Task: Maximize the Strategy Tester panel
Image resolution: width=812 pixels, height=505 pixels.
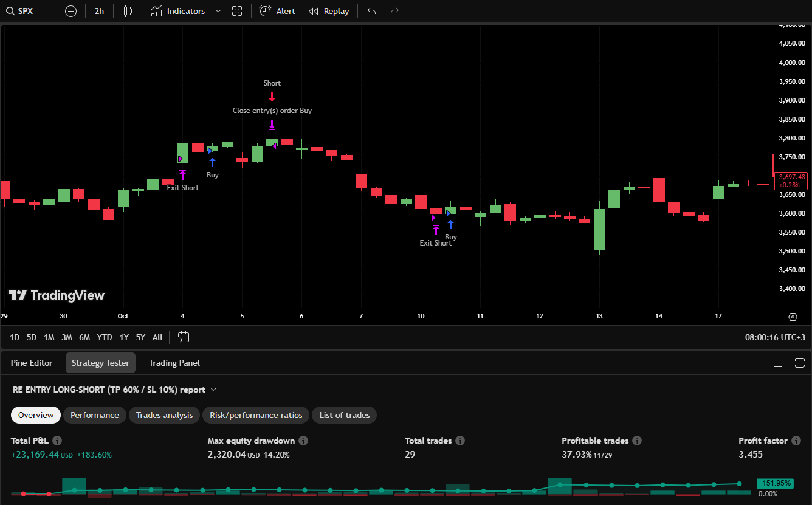Action: (799, 363)
